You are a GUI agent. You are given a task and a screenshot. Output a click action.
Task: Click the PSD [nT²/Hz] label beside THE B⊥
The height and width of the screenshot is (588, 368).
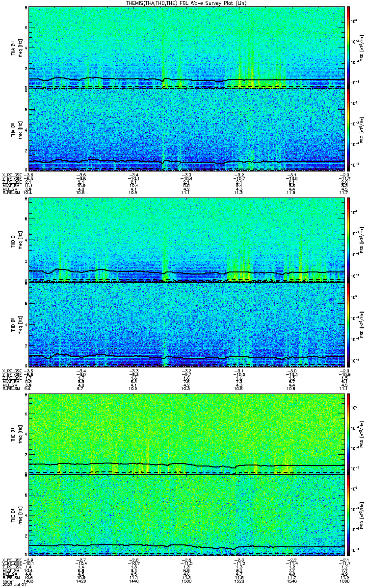[362, 434]
